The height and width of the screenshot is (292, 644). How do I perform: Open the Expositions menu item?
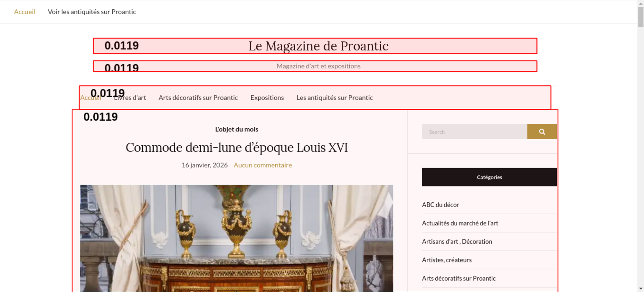(x=267, y=97)
